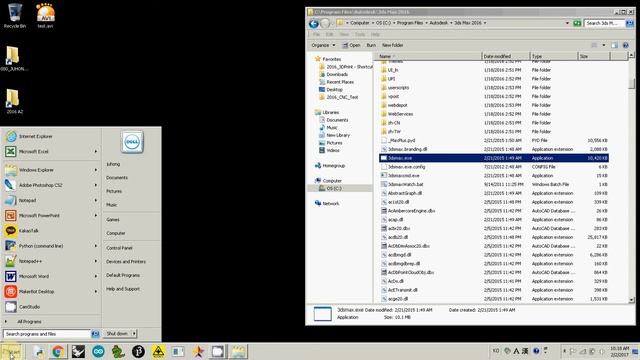Expand Excel recent files arrow in Start menu
The height and width of the screenshot is (360, 640).
point(96,151)
